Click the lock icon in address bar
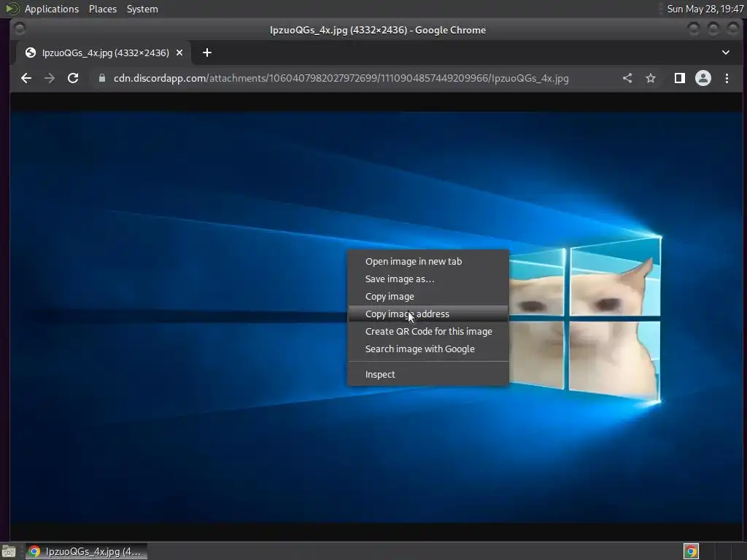 pos(102,78)
